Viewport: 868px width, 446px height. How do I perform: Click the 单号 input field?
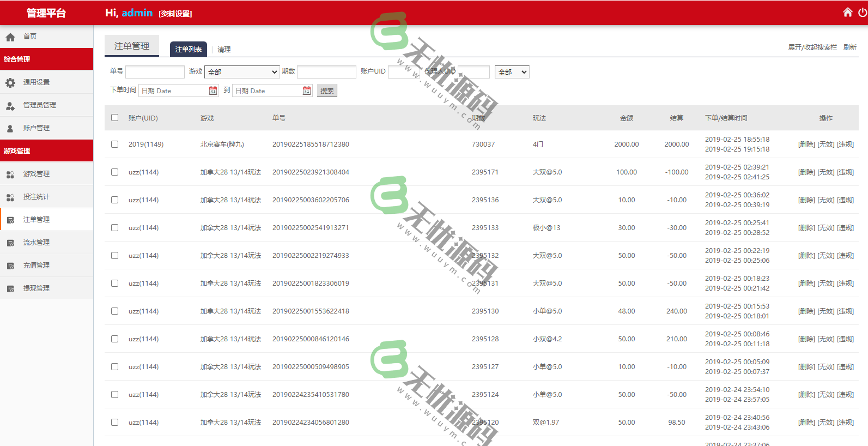click(155, 72)
